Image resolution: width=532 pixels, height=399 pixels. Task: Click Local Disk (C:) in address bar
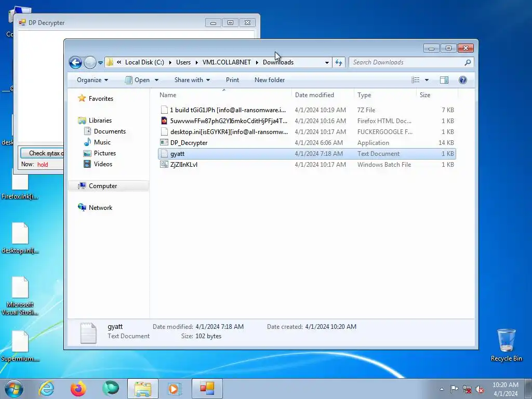pyautogui.click(x=144, y=62)
